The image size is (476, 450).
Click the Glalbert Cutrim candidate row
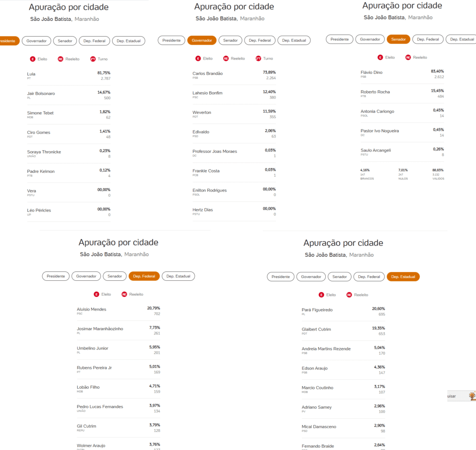[344, 331]
